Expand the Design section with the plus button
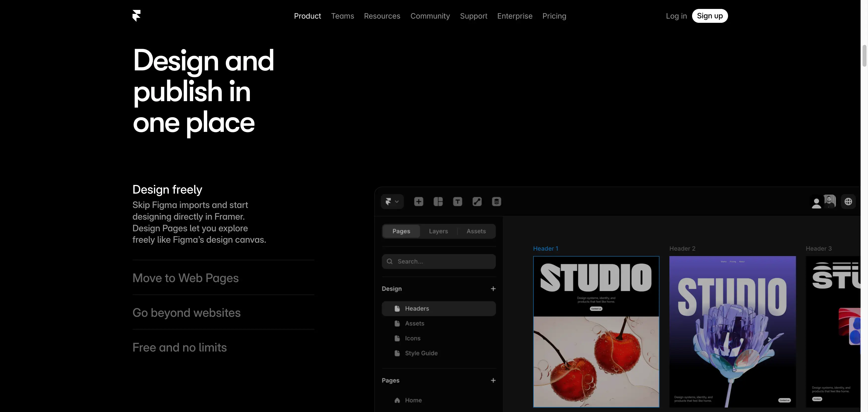This screenshot has height=412, width=868. click(493, 289)
